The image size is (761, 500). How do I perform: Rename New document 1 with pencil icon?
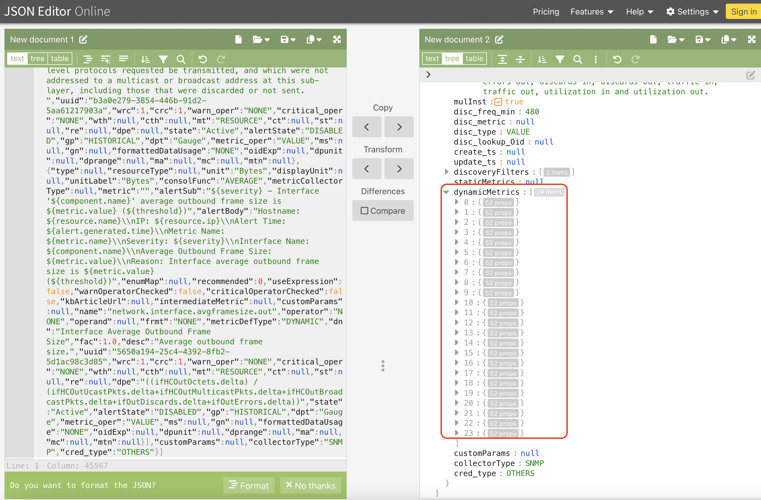[84, 40]
